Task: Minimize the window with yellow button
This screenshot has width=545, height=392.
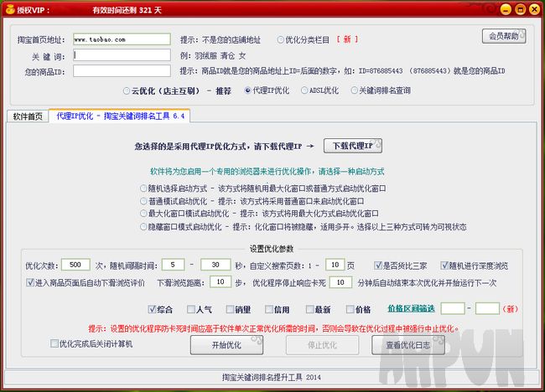Action: coord(506,9)
